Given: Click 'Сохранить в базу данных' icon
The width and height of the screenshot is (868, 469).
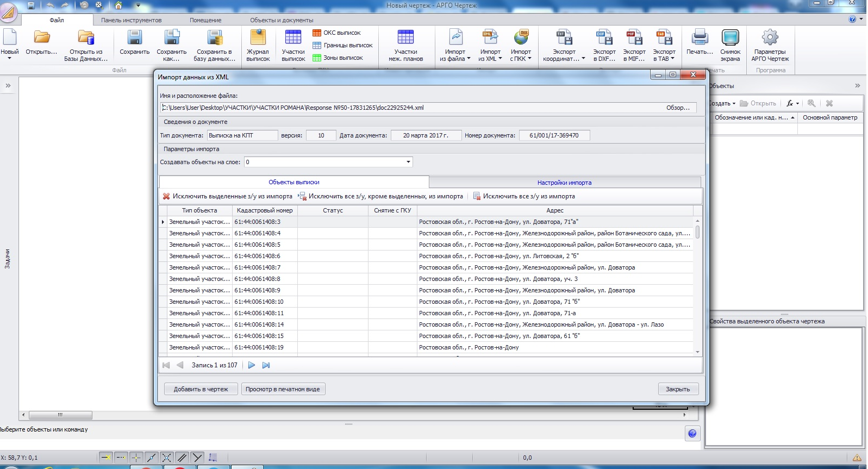Looking at the screenshot, I should pos(215,38).
